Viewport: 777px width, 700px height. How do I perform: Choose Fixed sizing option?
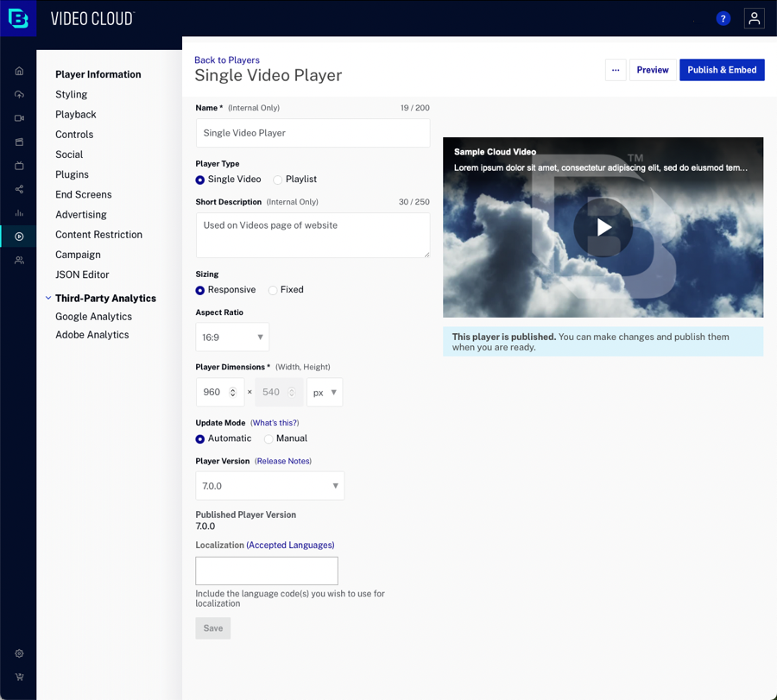pos(273,290)
